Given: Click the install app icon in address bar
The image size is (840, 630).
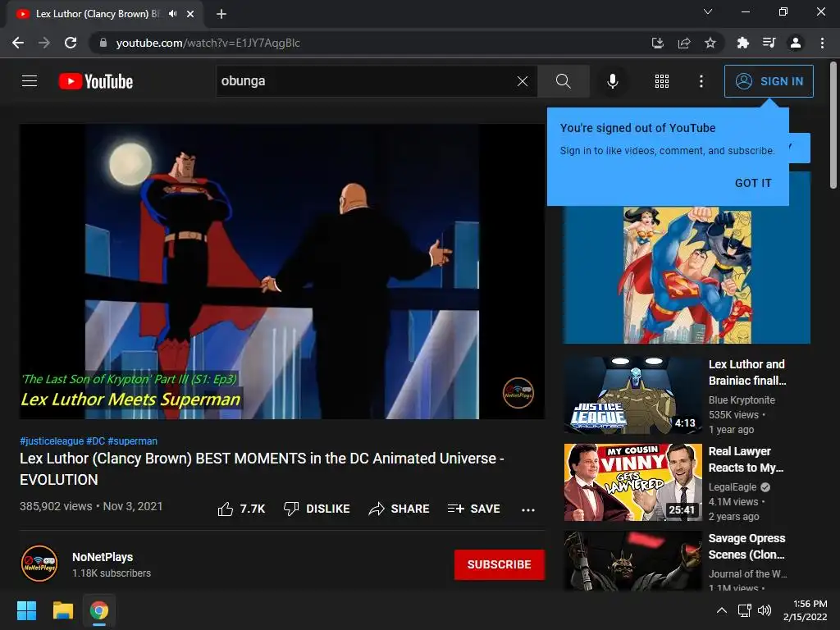Looking at the screenshot, I should pyautogui.click(x=657, y=43).
